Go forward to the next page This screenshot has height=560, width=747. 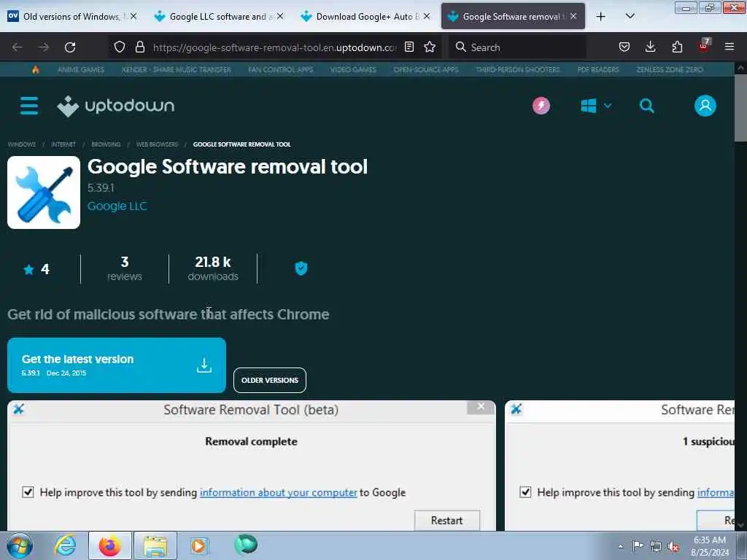pyautogui.click(x=43, y=47)
